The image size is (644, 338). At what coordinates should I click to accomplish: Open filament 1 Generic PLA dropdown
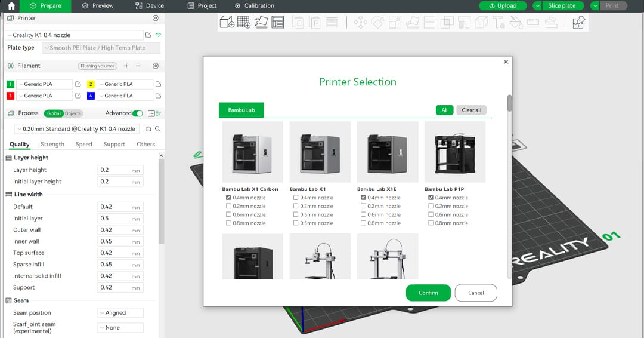tap(44, 84)
